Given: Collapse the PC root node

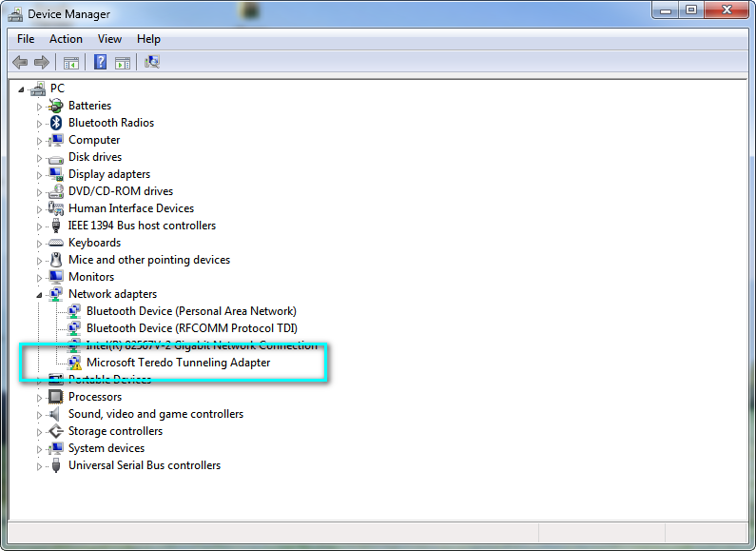Looking at the screenshot, I should 21,89.
